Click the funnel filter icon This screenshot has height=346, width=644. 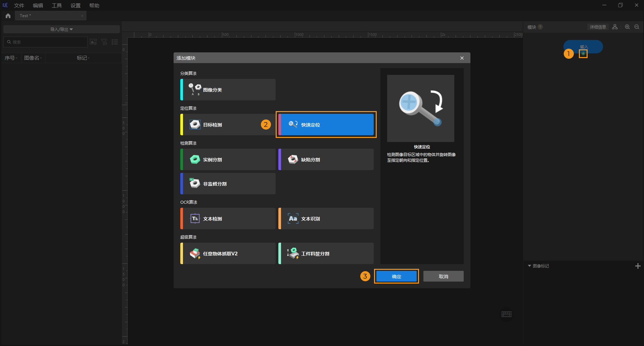point(104,42)
